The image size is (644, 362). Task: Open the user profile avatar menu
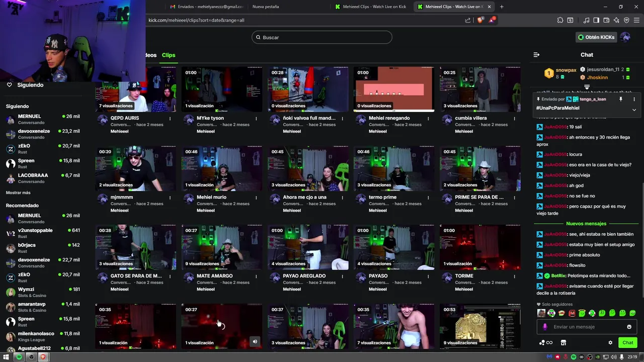pyautogui.click(x=625, y=37)
